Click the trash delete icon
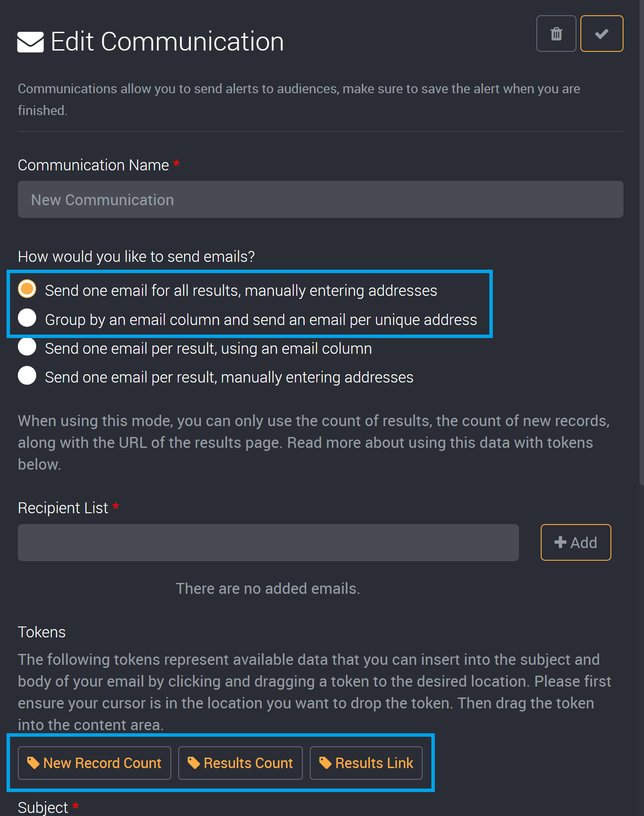 tap(556, 33)
